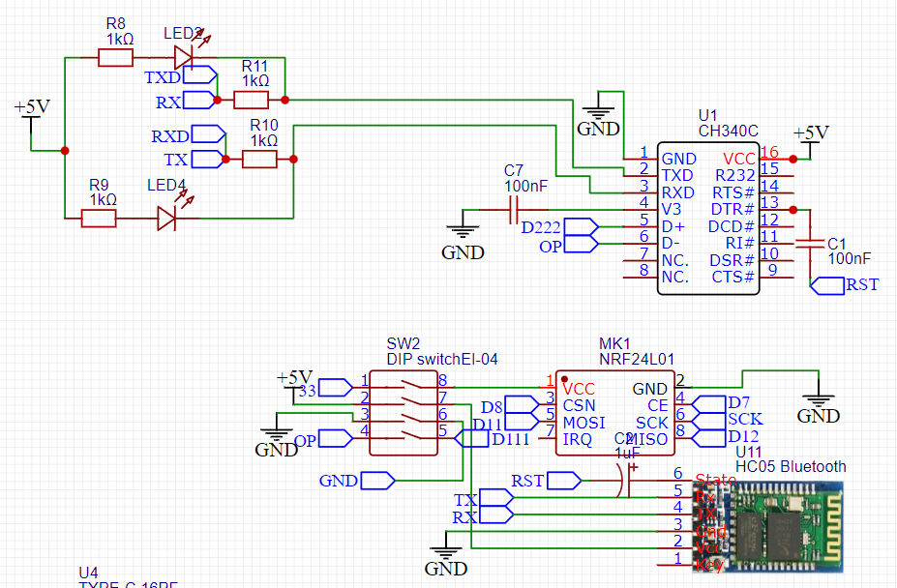Viewport: 897px width, 588px height.
Task: Click the 'State' pin label on HC05
Action: [716, 480]
